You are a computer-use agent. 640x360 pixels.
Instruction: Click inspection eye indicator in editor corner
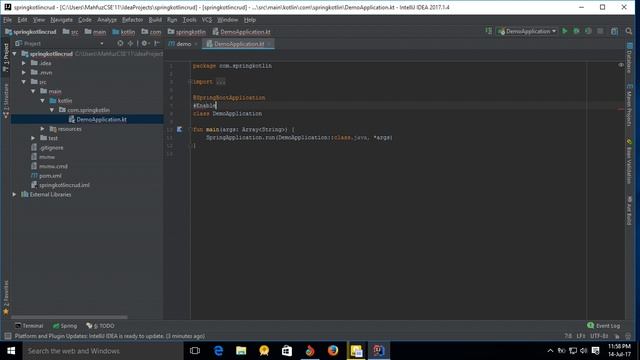coord(621,65)
